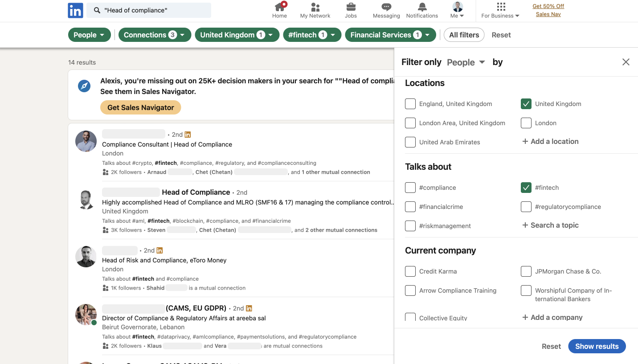Image resolution: width=638 pixels, height=364 pixels.
Task: Click Add a company link
Action: click(x=557, y=318)
